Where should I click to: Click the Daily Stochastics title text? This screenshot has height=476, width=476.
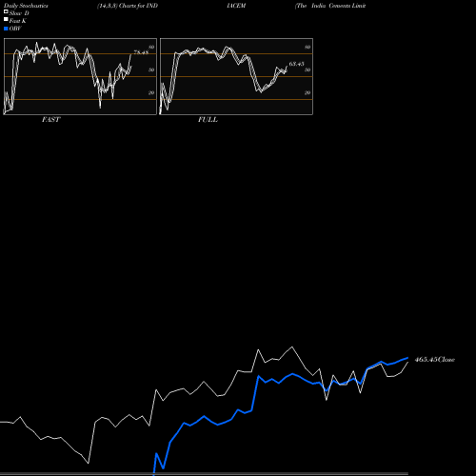pyautogui.click(x=26, y=6)
